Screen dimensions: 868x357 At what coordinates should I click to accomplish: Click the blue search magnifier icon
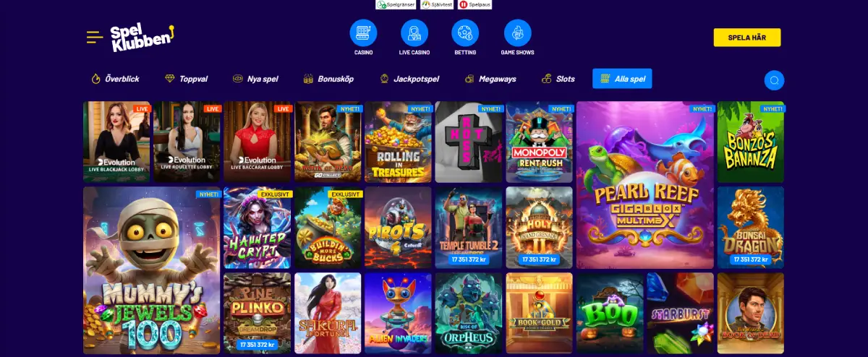774,80
